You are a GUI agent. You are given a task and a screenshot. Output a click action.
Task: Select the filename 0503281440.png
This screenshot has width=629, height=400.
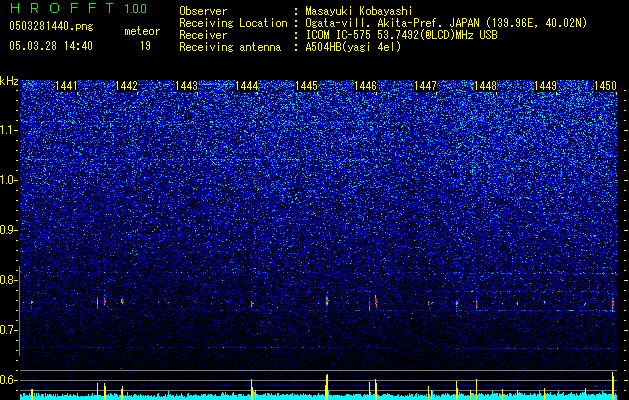click(51, 27)
